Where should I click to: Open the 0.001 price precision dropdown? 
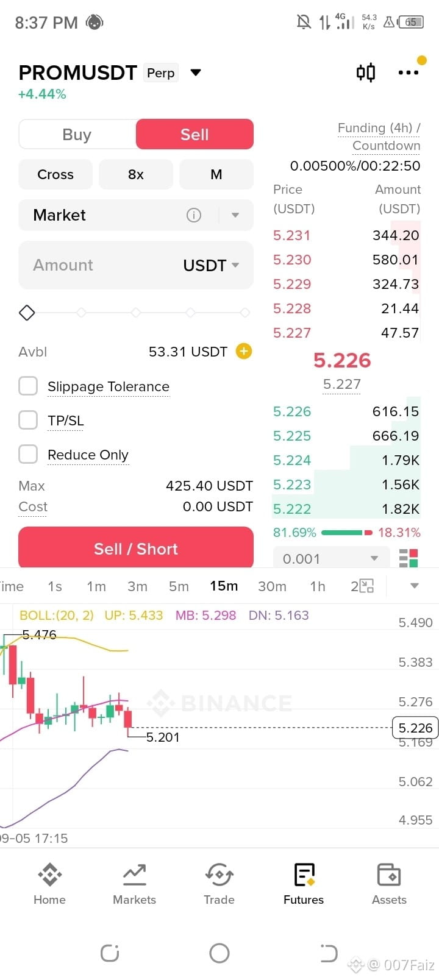click(331, 558)
